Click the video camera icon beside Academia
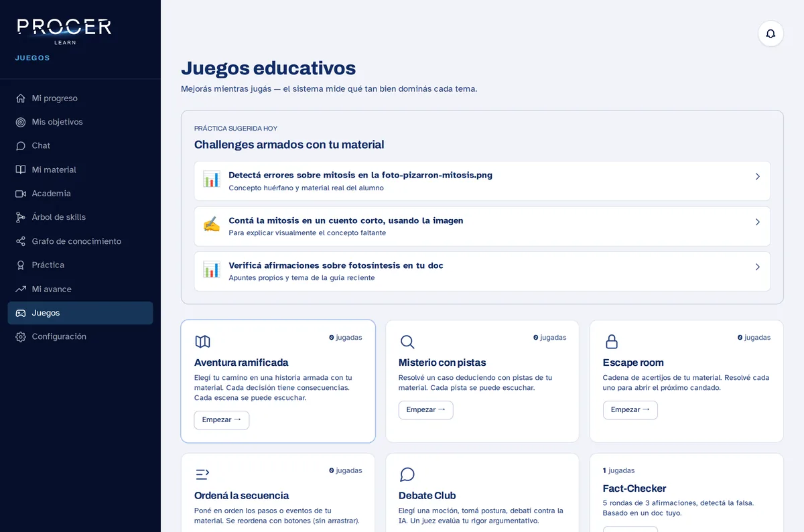 coord(21,194)
